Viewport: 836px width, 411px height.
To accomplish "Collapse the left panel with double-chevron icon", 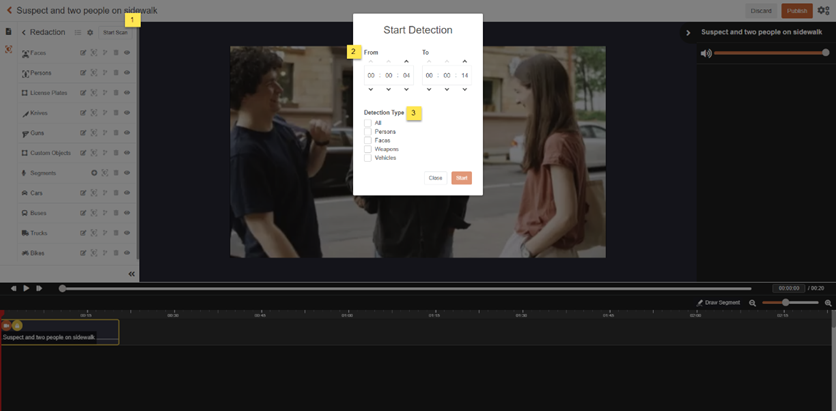I will coord(131,274).
